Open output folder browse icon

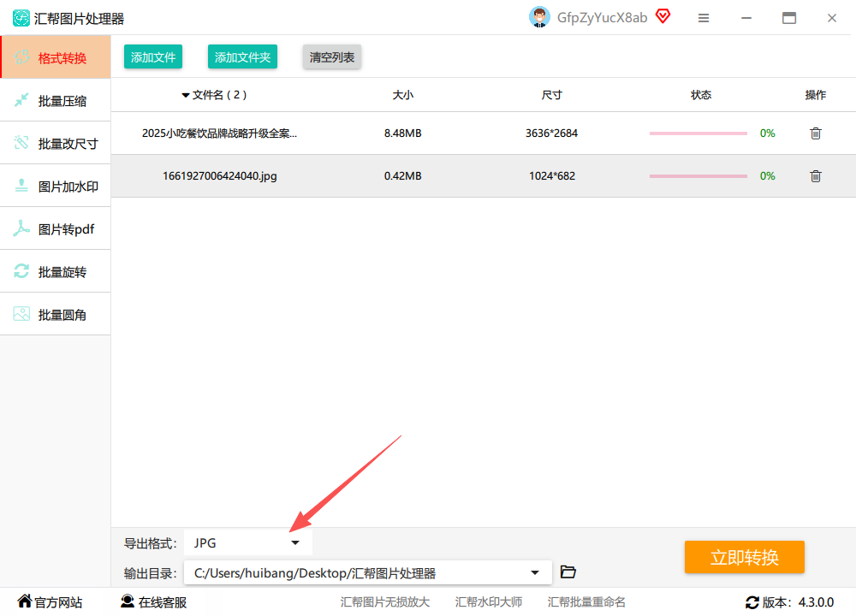pyautogui.click(x=568, y=572)
